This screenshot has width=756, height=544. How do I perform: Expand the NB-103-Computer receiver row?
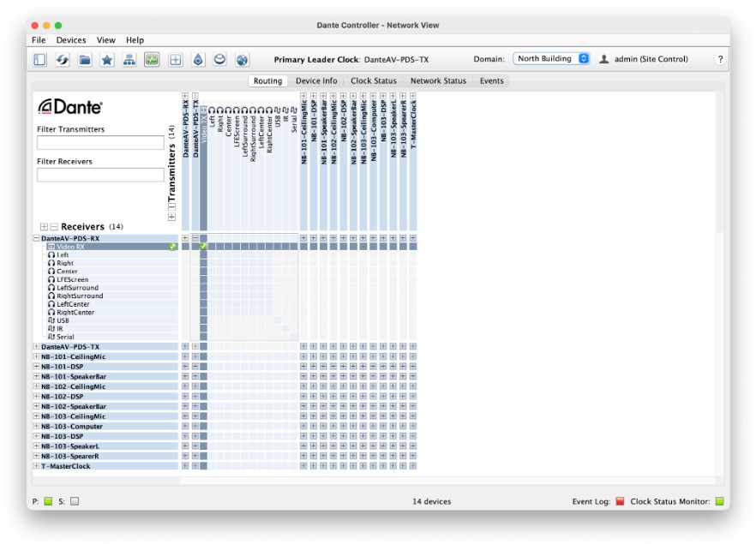(x=36, y=426)
